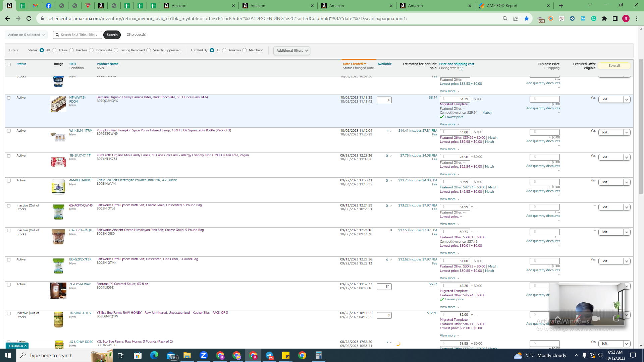
Task: Click the zoom magnifier in address bar
Action: (505, 18)
